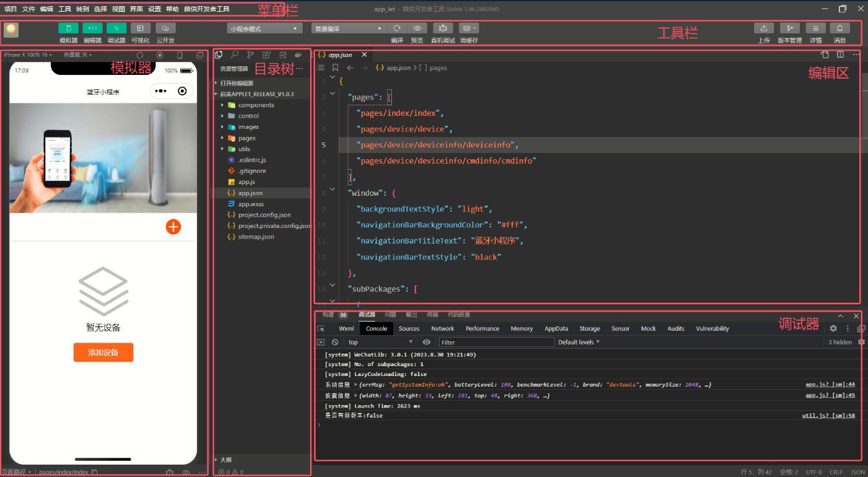Open the Default levels console dropdown
Screen dimensions: 868x477
(579, 342)
